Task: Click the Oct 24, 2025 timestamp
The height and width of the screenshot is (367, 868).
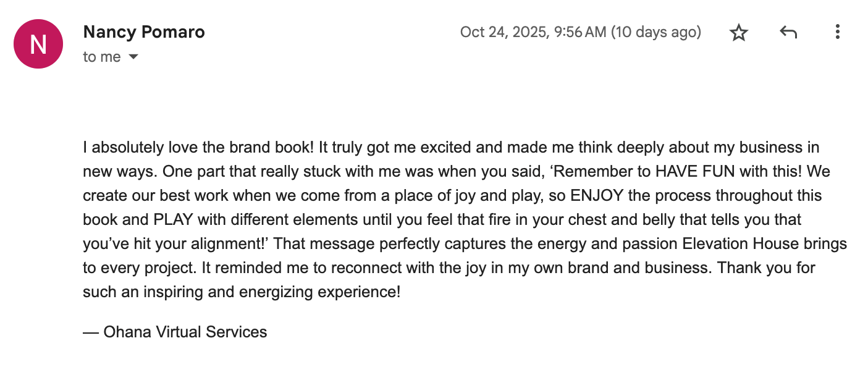Action: click(x=533, y=32)
